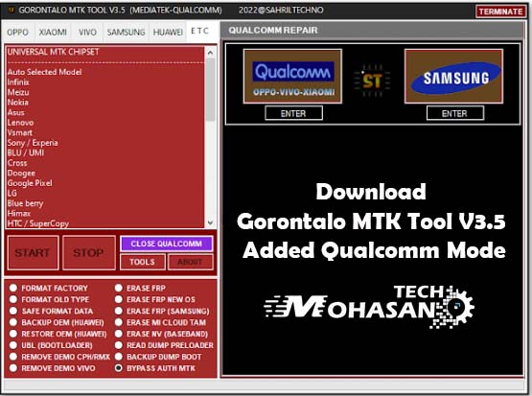Open the TOOLS button
This screenshot has height=396, width=532.
[x=142, y=262]
